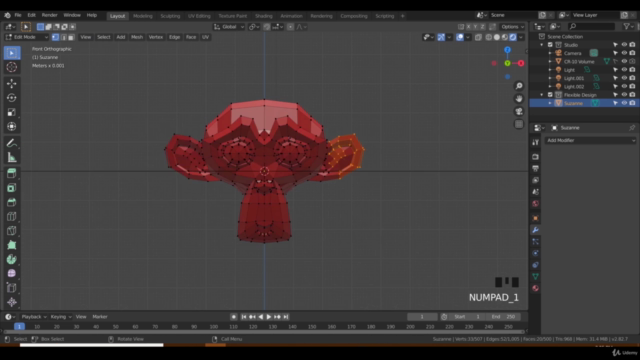Click the zoom viewport magnifier icon

pyautogui.click(x=519, y=86)
